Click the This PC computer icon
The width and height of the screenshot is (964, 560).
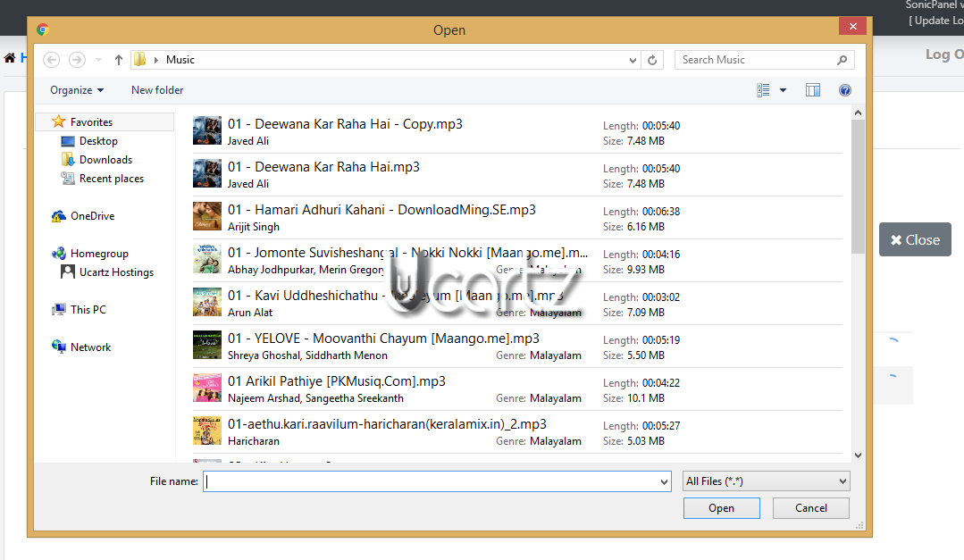[58, 309]
